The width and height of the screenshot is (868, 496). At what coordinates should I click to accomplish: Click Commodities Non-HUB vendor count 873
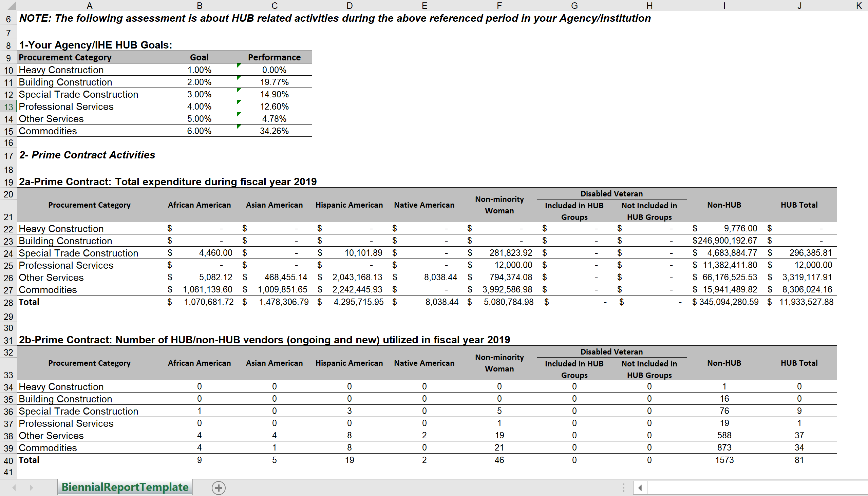tap(724, 448)
